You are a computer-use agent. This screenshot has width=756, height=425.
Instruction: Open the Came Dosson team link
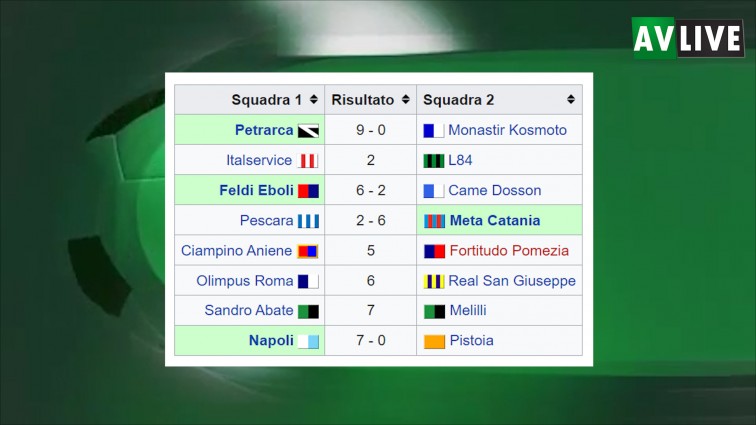pyautogui.click(x=495, y=191)
